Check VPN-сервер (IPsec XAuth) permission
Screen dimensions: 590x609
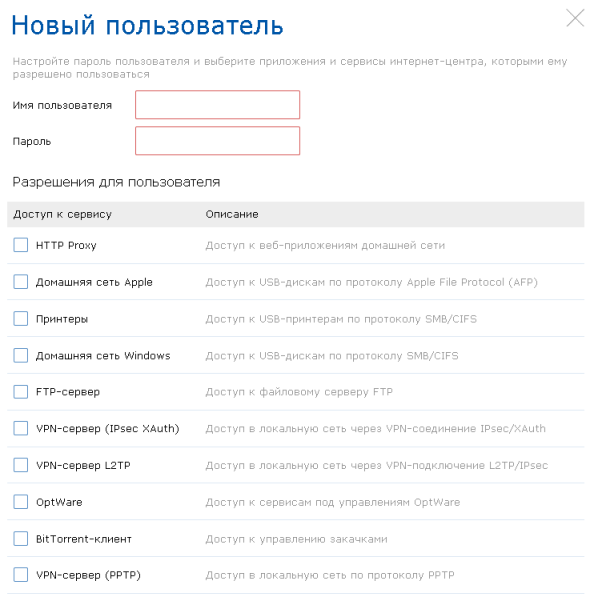click(21, 428)
